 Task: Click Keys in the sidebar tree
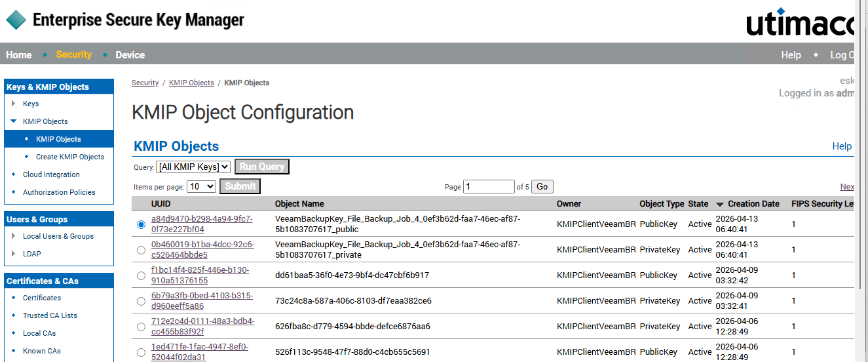pyautogui.click(x=31, y=104)
